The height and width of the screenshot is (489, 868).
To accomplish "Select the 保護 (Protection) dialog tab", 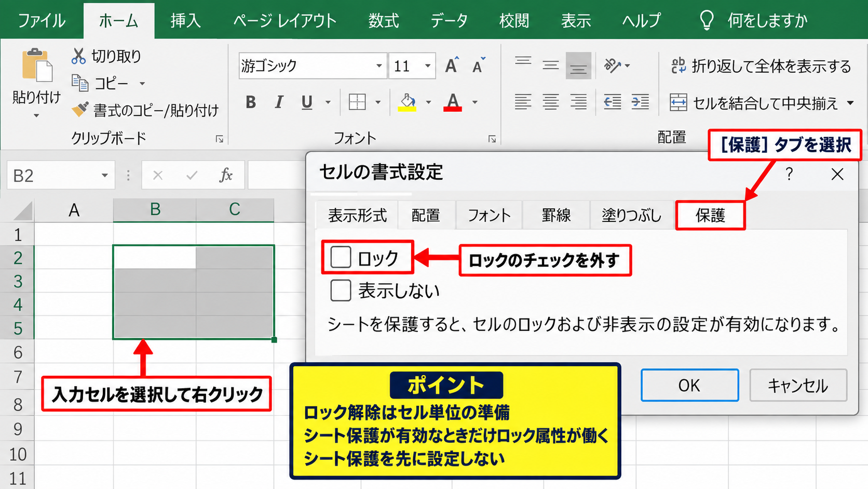I will [x=710, y=215].
